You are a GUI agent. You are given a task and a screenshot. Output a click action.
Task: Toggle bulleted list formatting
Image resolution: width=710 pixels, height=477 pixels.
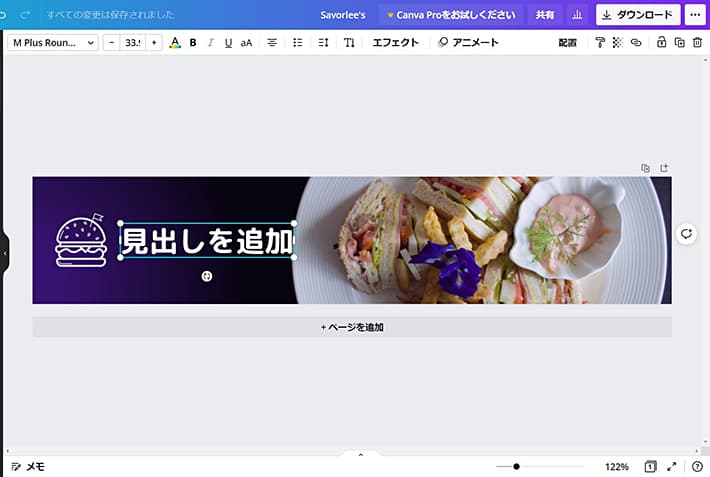point(297,43)
